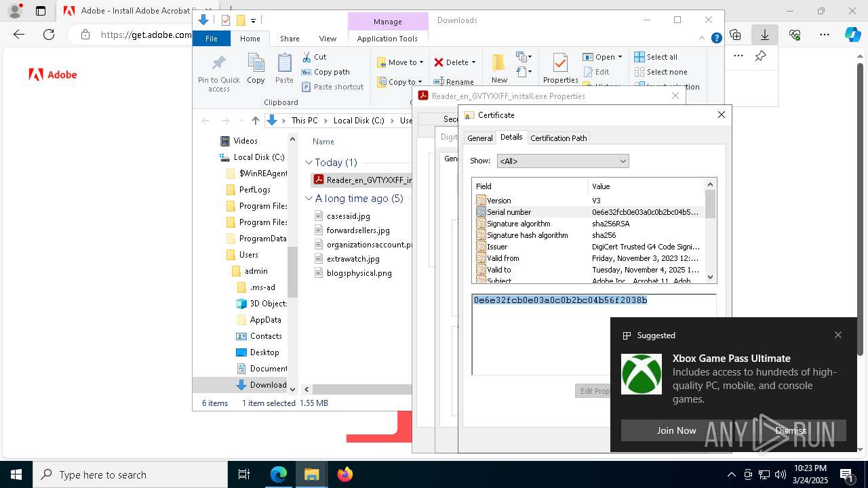Click the Name column header

click(x=323, y=142)
